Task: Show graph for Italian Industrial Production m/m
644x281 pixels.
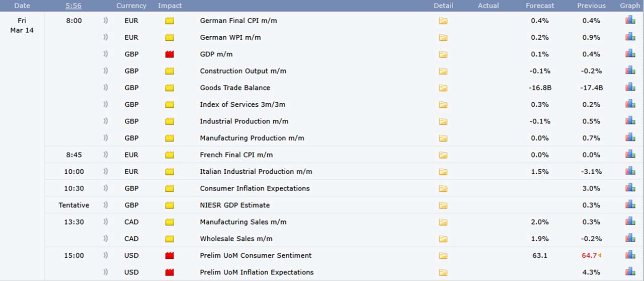Action: pyautogui.click(x=630, y=171)
